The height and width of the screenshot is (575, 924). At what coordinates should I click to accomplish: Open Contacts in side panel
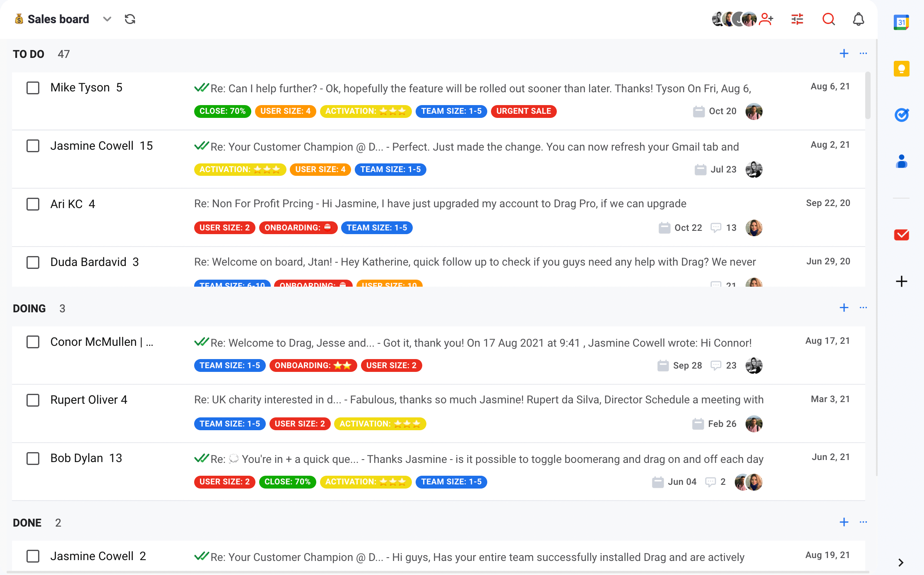click(x=901, y=161)
